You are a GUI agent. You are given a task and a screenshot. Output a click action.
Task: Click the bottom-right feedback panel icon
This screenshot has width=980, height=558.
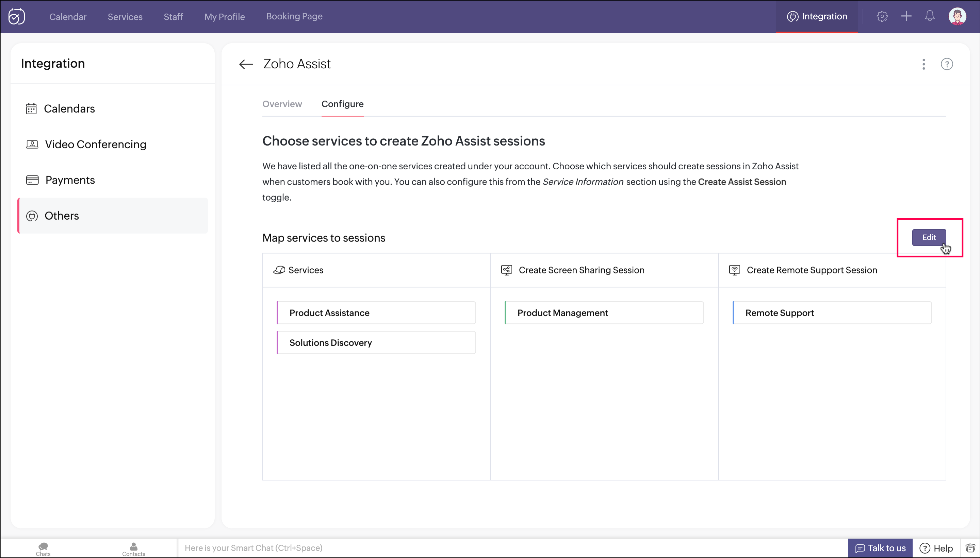[970, 548]
